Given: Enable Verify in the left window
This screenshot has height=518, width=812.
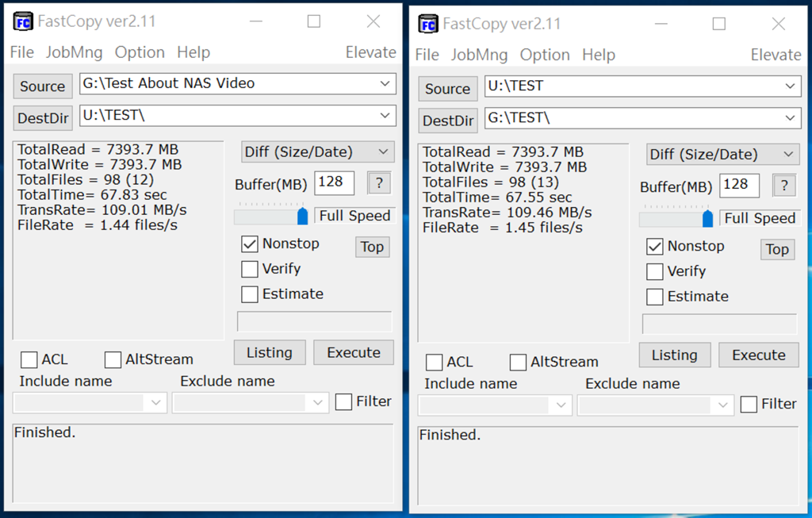Looking at the screenshot, I should (250, 270).
